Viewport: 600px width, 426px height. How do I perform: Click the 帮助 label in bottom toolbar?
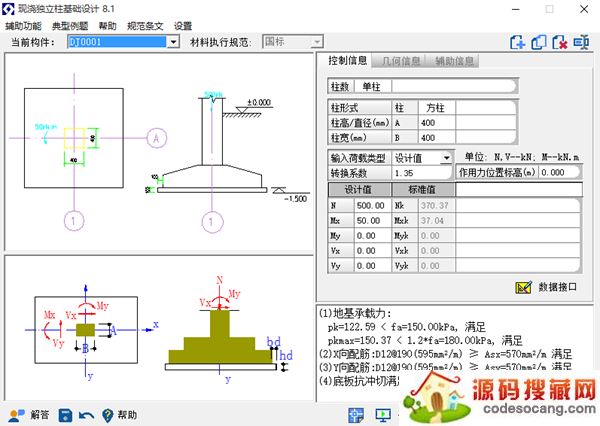point(127,415)
